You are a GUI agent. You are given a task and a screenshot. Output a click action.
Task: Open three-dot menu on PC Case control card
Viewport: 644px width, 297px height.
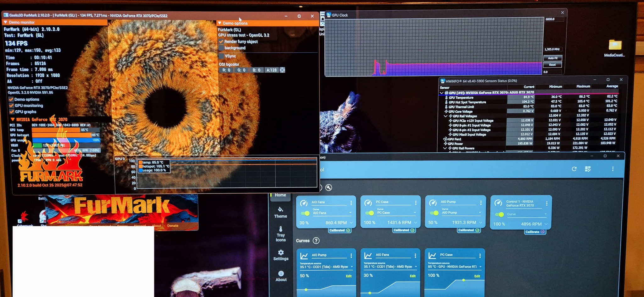(416, 203)
